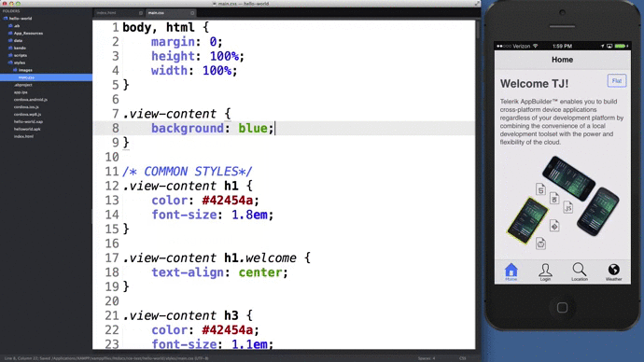Open the hello-world.xap file
The height and width of the screenshot is (362, 644).
28,122
